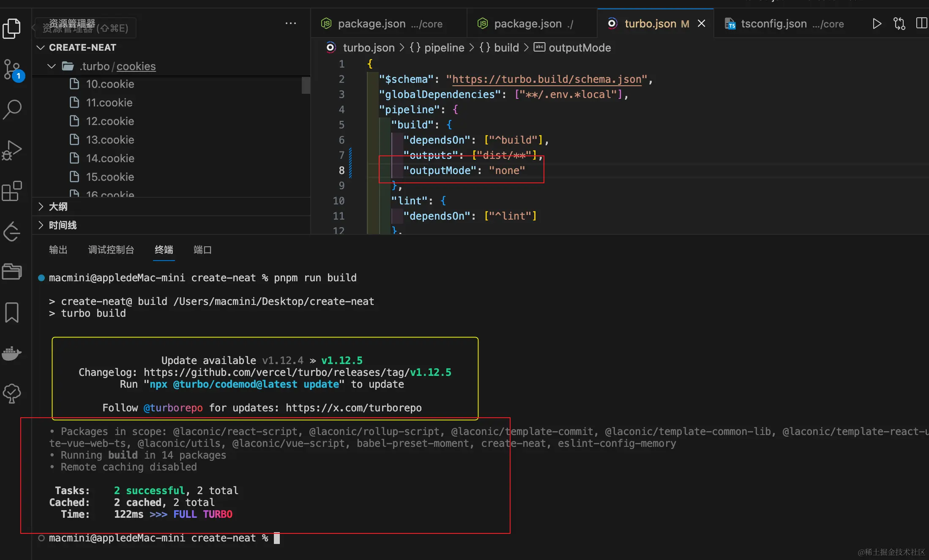Open the Docker view icon
This screenshot has width=929, height=560.
click(x=12, y=353)
